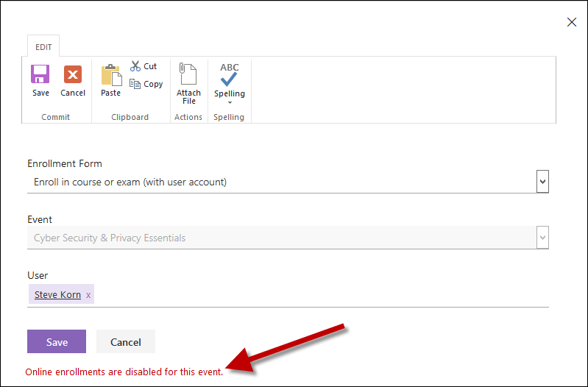Click the Copy icon in Clipboard group
Viewport: 588px width, 387px height.
tap(135, 84)
